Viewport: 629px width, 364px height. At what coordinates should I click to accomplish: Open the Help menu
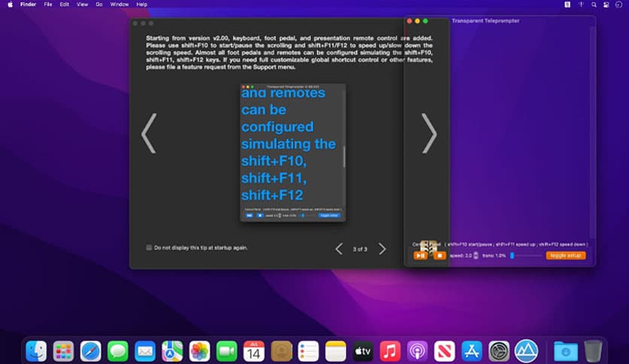click(x=141, y=5)
